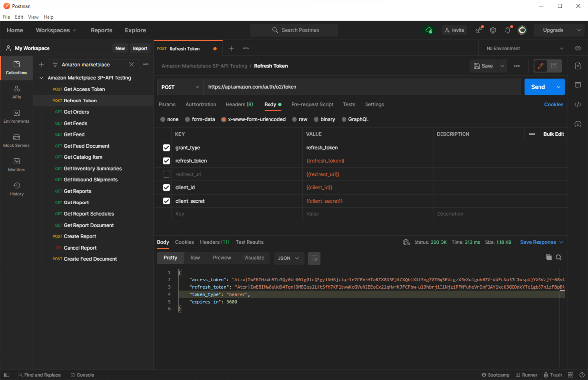Switch to build mode pencil icon

541,66
